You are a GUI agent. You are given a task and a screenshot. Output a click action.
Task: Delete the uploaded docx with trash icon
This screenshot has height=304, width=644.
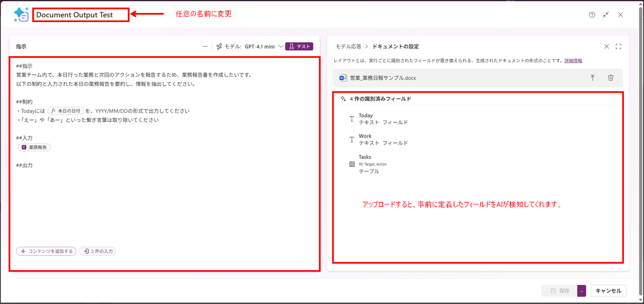click(x=610, y=78)
